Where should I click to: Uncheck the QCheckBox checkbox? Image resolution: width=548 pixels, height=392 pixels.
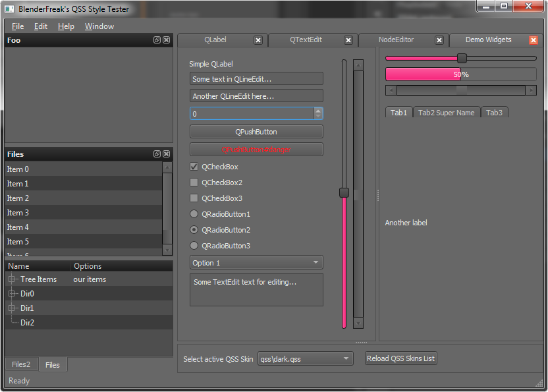[x=194, y=167]
